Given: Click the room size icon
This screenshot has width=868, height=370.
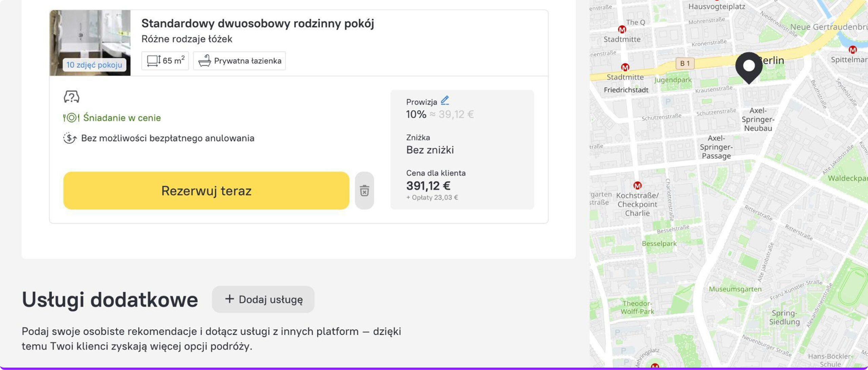Looking at the screenshot, I should click(154, 61).
